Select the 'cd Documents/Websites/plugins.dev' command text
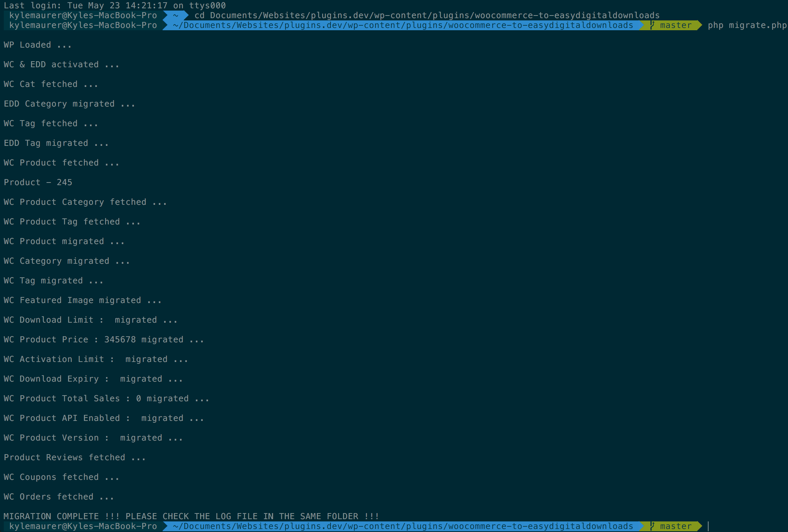This screenshot has height=532, width=788. pyautogui.click(x=427, y=15)
